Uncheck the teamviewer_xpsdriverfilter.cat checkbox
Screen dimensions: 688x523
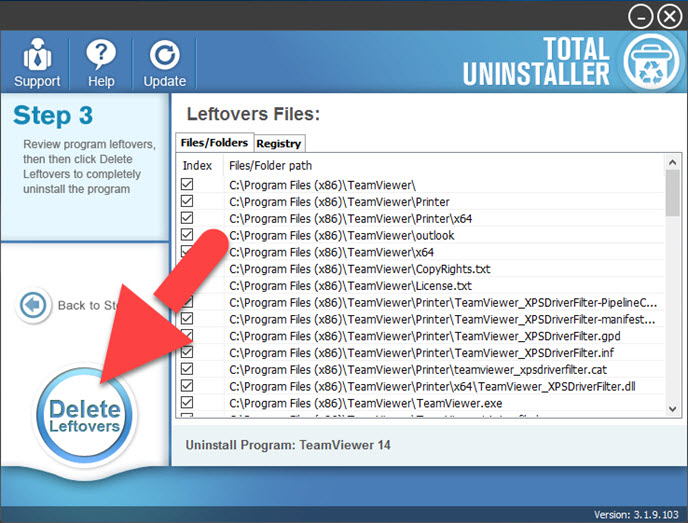pyautogui.click(x=187, y=369)
